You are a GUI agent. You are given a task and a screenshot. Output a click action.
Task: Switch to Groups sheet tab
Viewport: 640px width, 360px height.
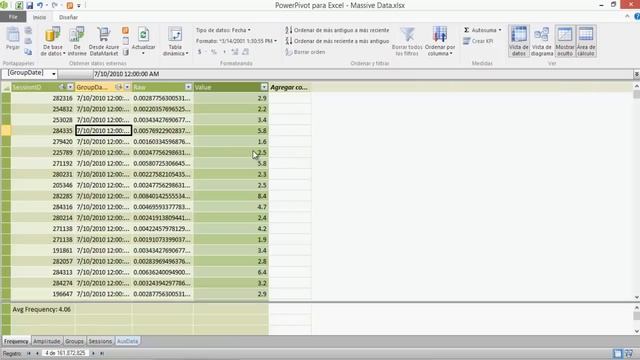tap(74, 341)
